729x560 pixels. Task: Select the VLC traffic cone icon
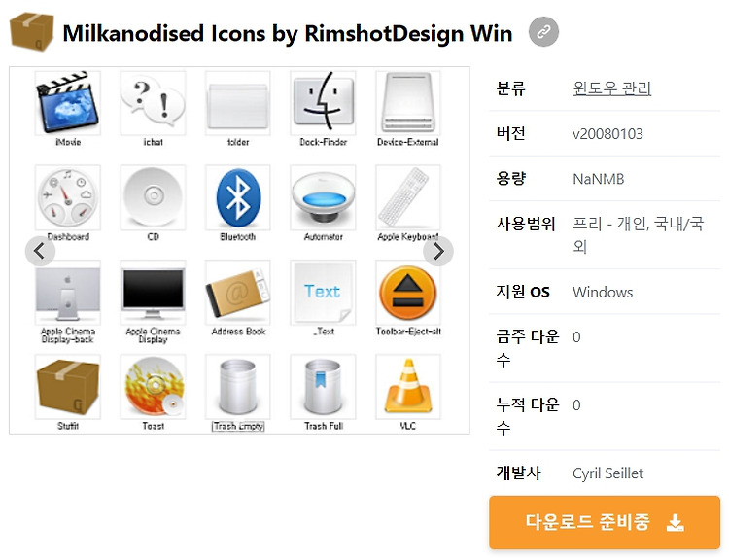[408, 387]
